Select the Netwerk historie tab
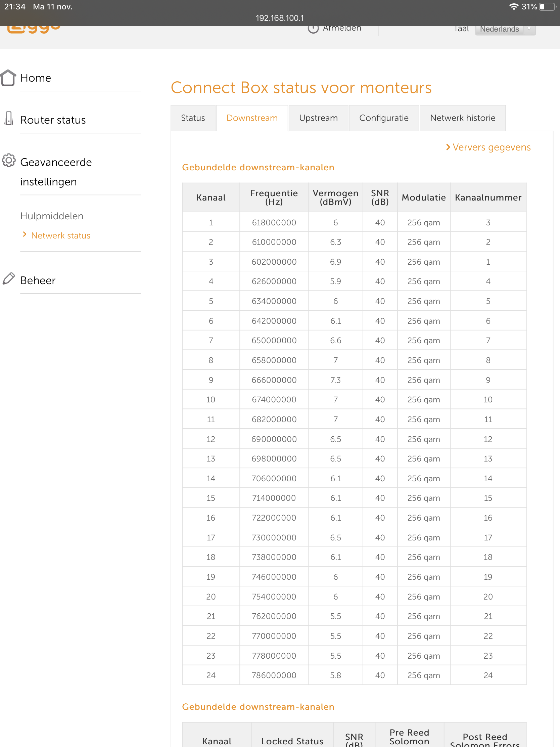The height and width of the screenshot is (747, 560). [x=462, y=118]
